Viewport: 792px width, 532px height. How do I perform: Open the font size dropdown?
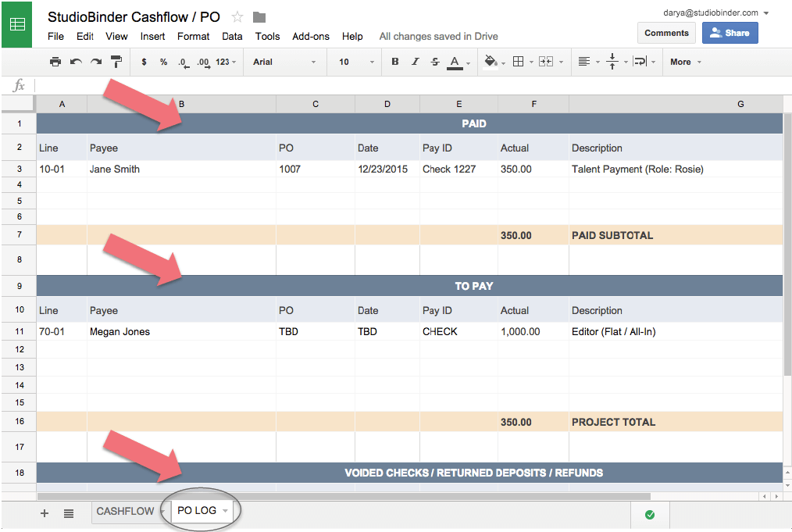[x=354, y=61]
